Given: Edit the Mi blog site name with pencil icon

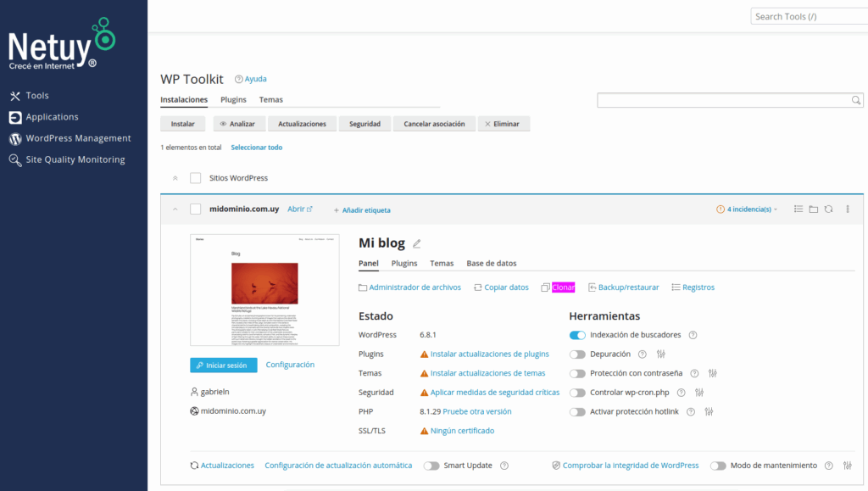Looking at the screenshot, I should [417, 243].
